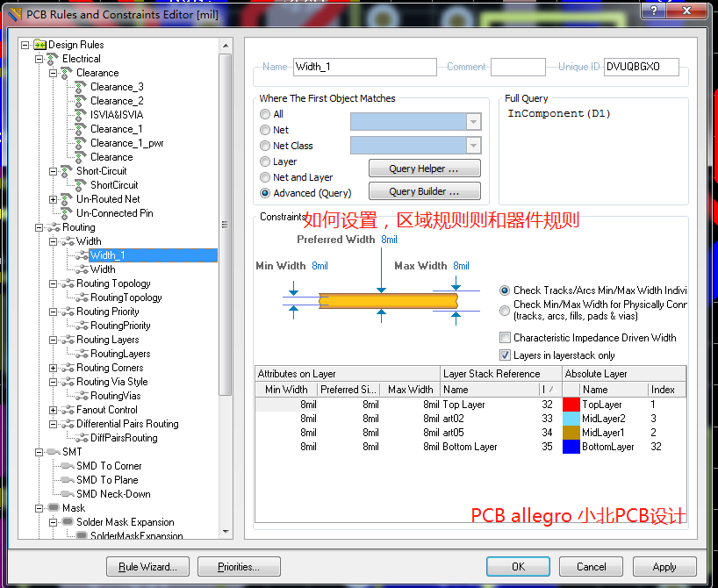Screen dimensions: 718x588
Task: Click the blue BottomLayer color swatch
Action: pyautogui.click(x=571, y=447)
